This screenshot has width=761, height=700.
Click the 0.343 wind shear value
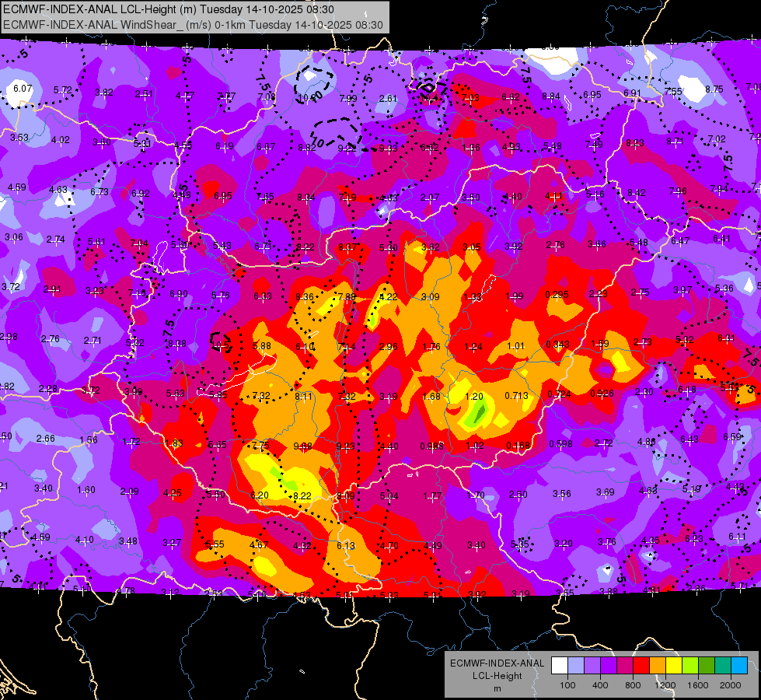pos(557,345)
